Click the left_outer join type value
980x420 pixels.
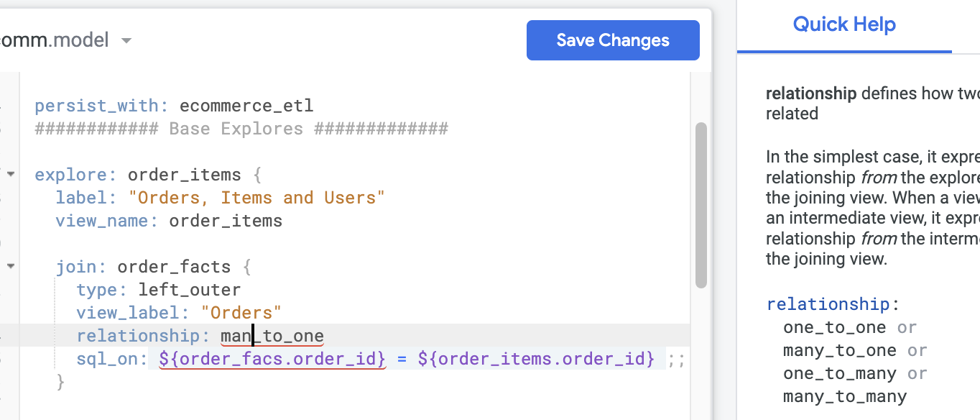[x=190, y=290]
